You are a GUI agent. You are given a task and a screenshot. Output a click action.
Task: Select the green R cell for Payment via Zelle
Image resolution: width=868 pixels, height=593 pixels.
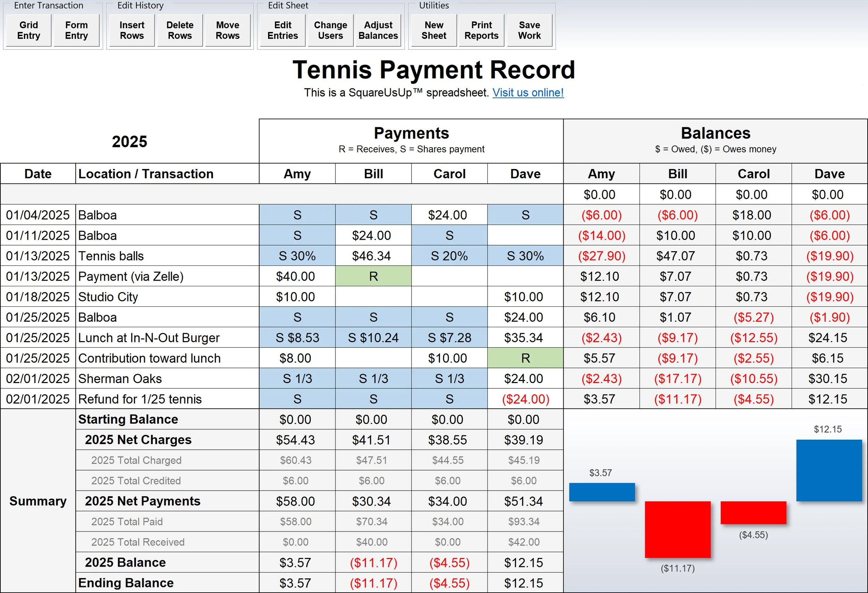373,276
